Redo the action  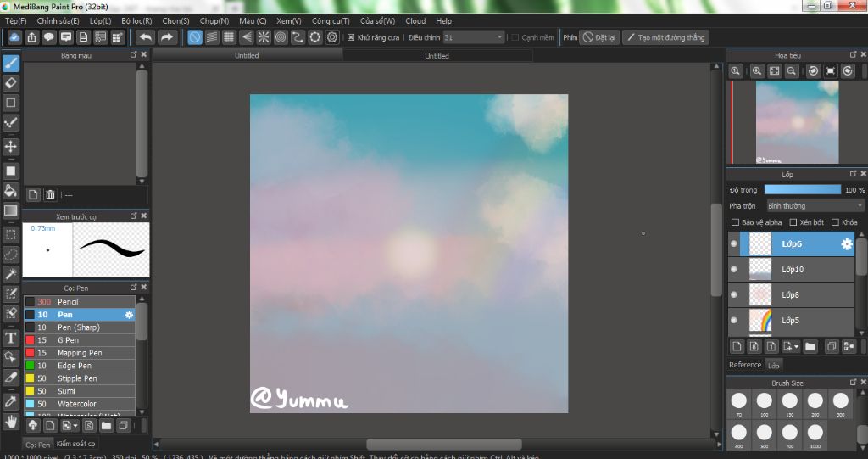166,37
